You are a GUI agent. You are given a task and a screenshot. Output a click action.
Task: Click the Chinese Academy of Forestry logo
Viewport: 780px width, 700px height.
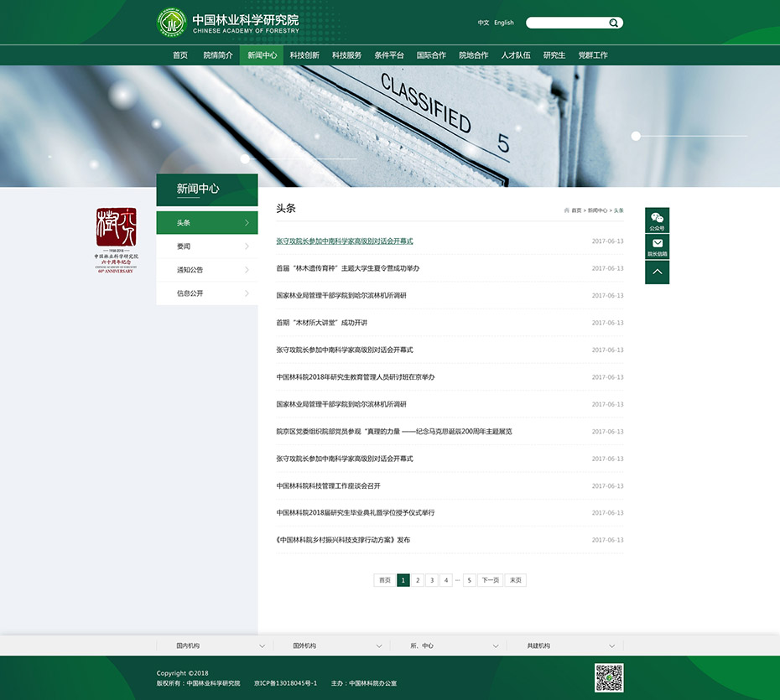click(x=172, y=23)
